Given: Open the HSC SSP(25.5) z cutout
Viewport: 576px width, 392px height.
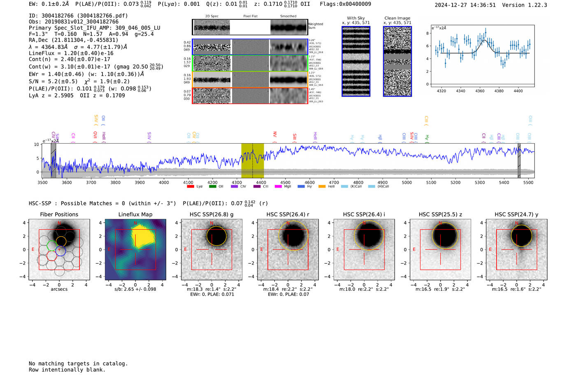Looking at the screenshot, I should (440, 249).
